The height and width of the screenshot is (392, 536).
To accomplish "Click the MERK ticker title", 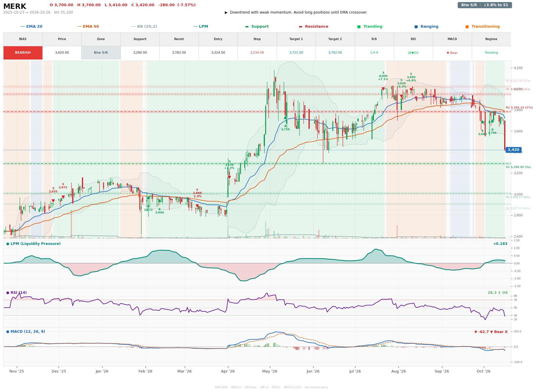I will click(15, 6).
